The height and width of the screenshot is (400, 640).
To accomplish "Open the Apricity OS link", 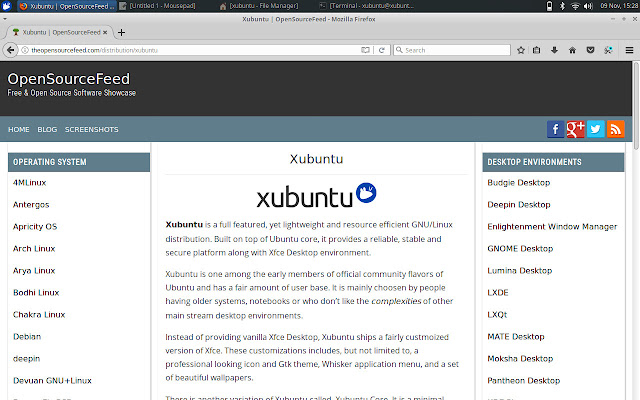I will pyautogui.click(x=35, y=227).
